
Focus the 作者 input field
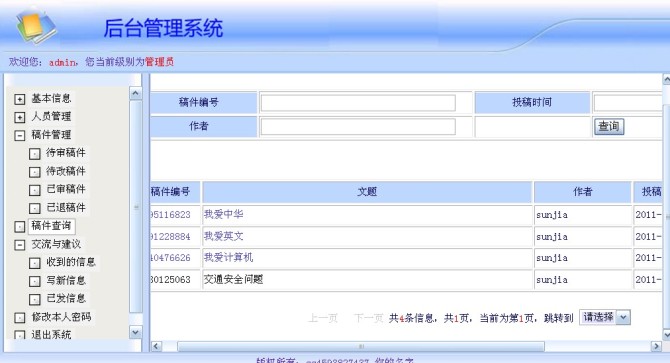[x=358, y=126]
